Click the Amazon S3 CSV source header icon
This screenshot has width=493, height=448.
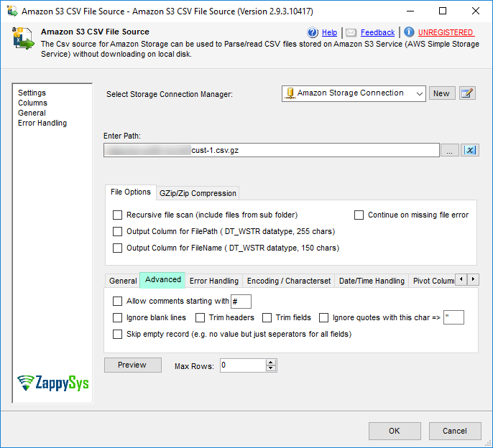23,38
